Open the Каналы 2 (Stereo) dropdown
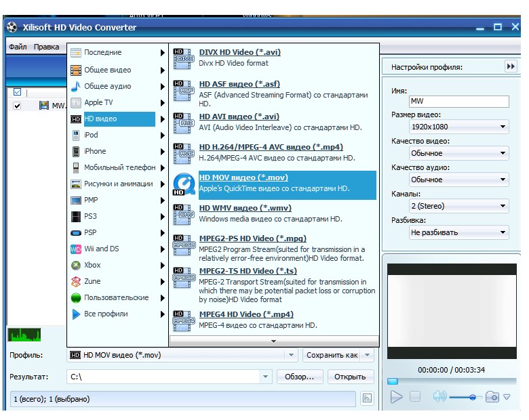The width and height of the screenshot is (529, 420). (x=458, y=206)
